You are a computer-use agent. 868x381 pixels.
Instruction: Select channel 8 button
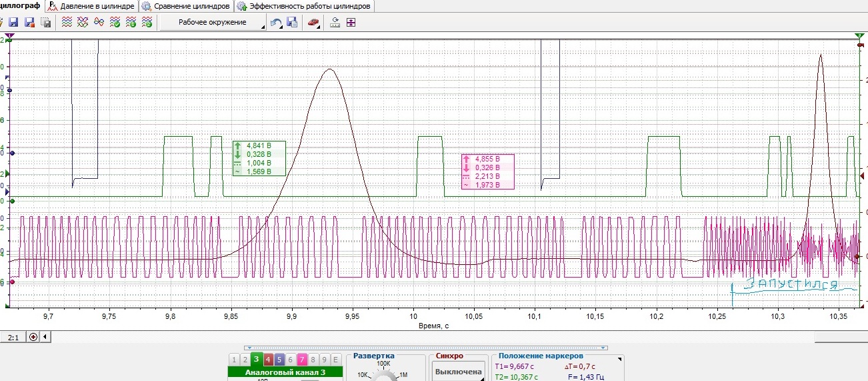(313, 360)
